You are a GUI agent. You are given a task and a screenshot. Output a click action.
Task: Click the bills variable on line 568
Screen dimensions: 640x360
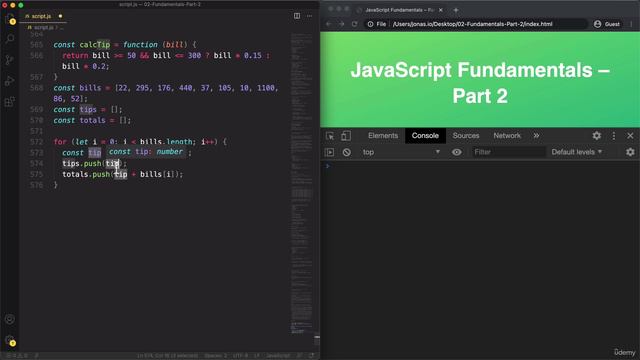[90, 88]
